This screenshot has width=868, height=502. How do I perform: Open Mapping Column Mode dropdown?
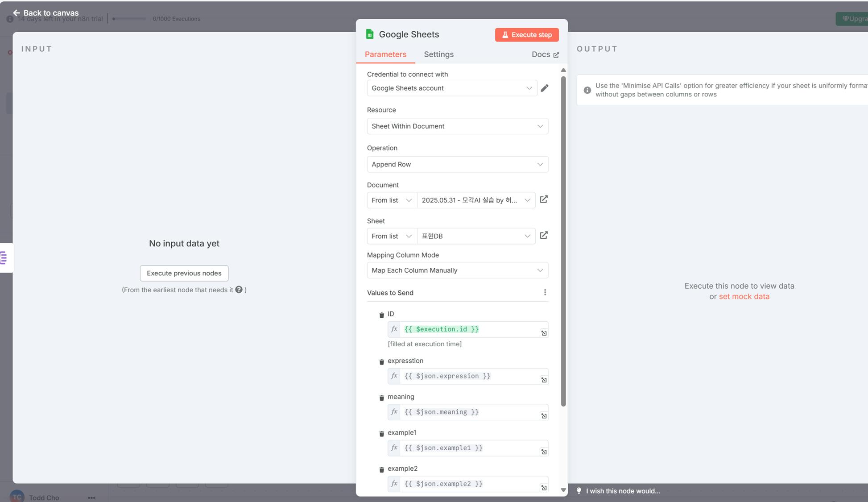tap(457, 270)
